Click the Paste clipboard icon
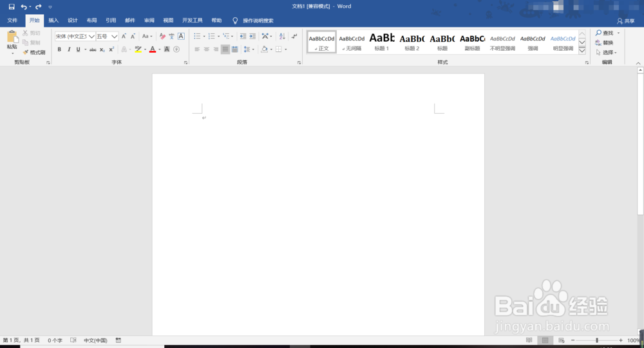Image resolution: width=644 pixels, height=348 pixels. 12,37
